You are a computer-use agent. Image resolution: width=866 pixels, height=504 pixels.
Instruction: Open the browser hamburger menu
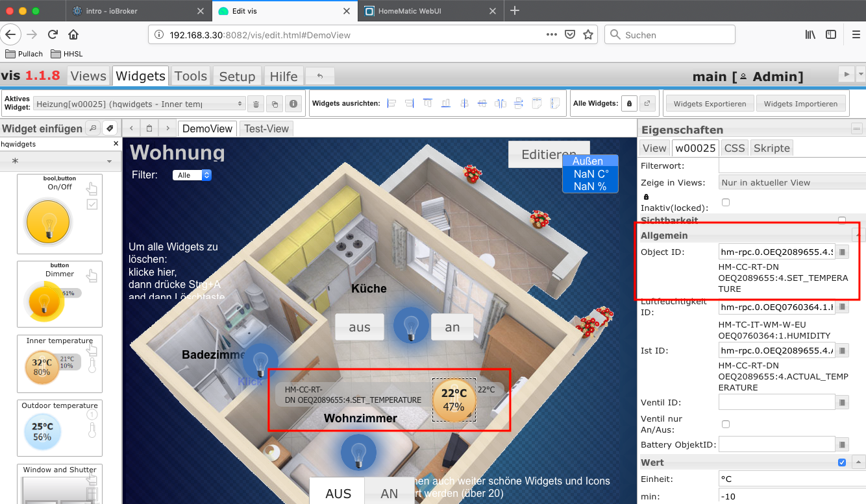point(856,35)
